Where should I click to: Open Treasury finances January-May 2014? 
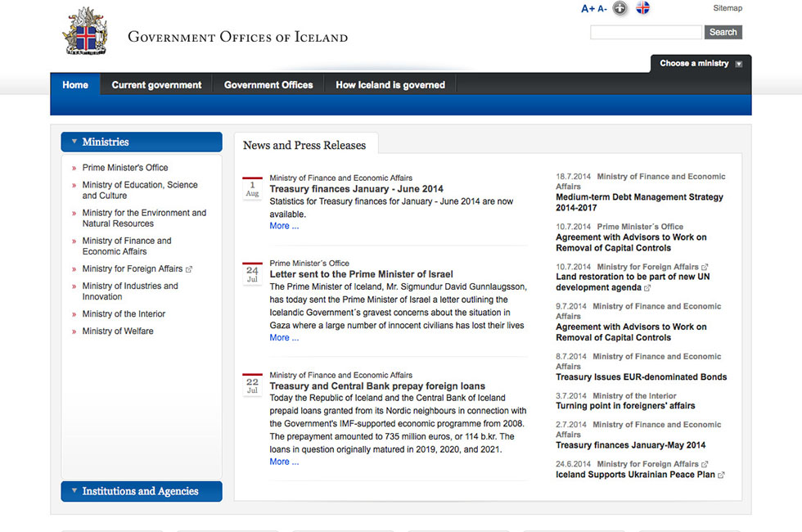click(631, 445)
